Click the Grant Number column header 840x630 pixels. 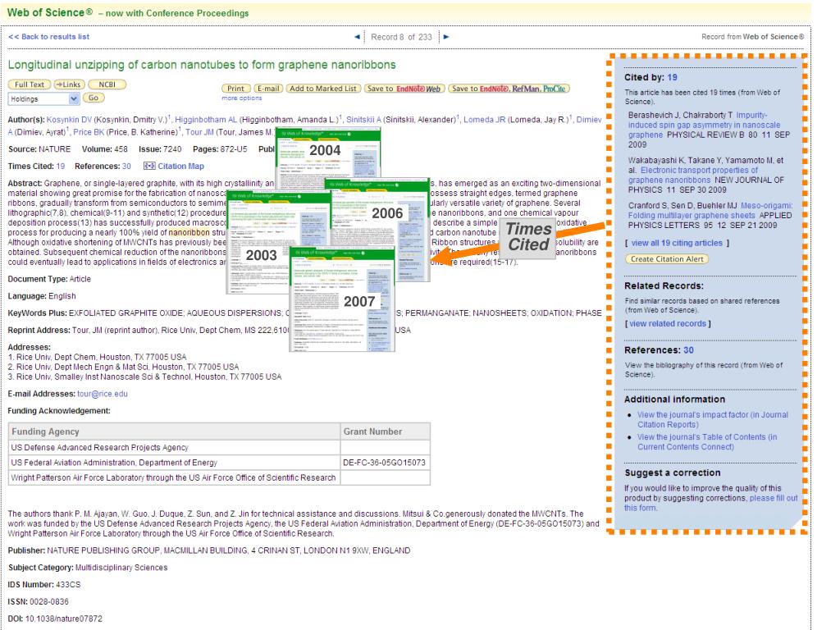[385, 431]
